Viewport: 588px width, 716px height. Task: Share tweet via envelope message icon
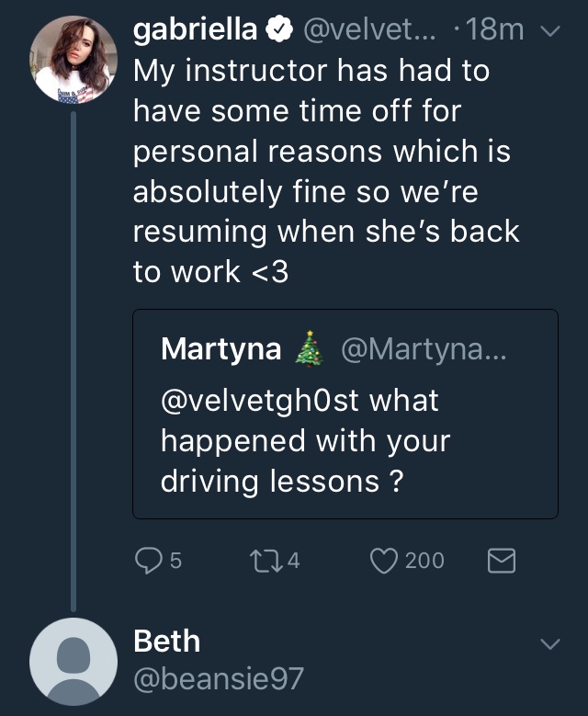(x=501, y=560)
